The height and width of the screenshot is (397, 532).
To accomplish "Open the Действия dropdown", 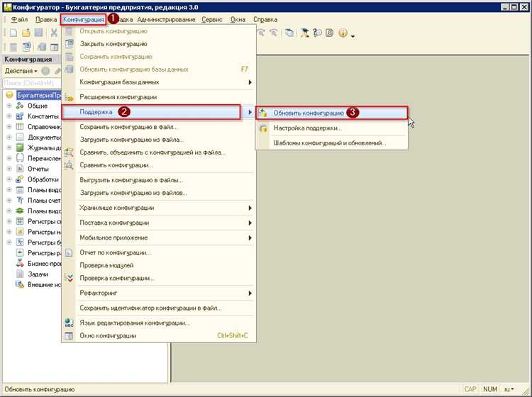I will point(21,71).
